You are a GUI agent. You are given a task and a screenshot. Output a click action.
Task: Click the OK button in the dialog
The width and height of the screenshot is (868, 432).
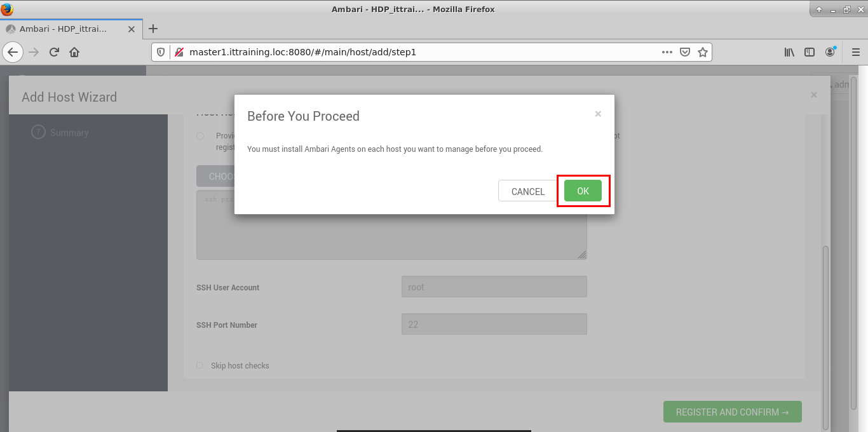[583, 191]
